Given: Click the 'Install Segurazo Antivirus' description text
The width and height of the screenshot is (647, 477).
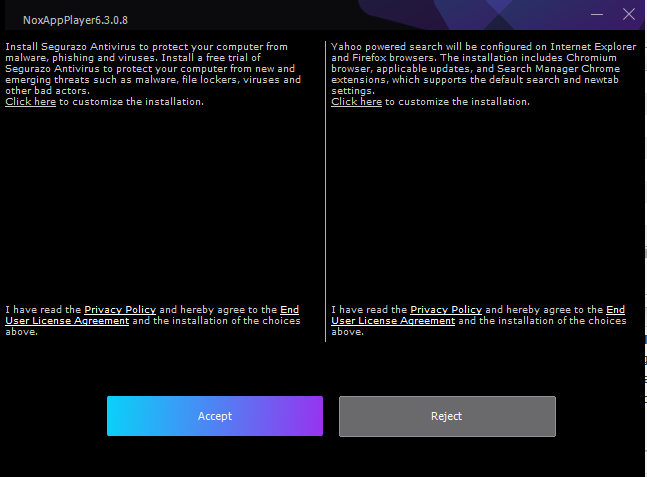Looking at the screenshot, I should point(153,68).
